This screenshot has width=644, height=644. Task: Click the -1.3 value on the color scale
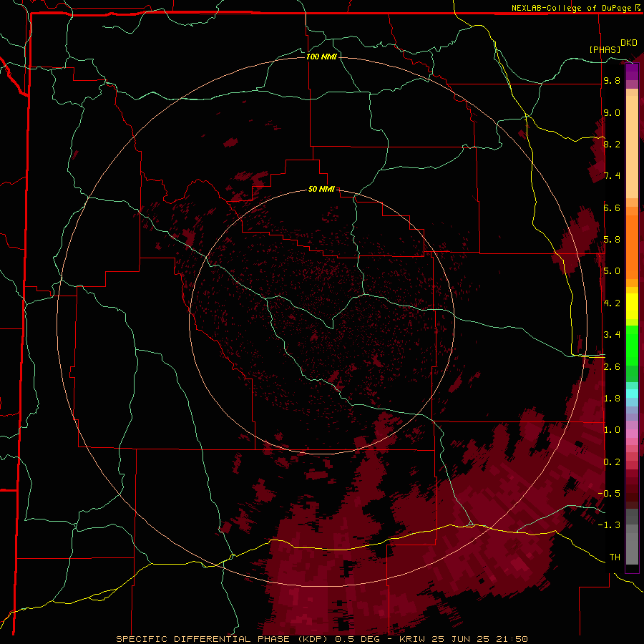[609, 525]
